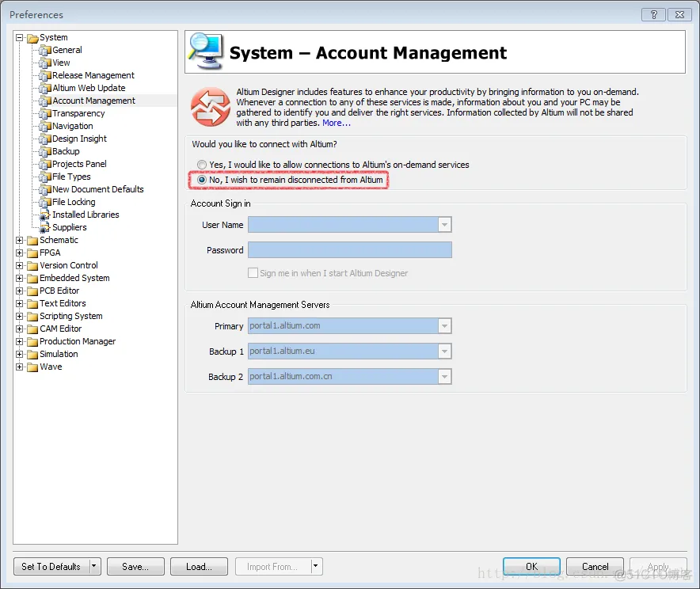Screen dimensions: 700x589
Task: Open the New Document Defaults page
Action: (97, 189)
